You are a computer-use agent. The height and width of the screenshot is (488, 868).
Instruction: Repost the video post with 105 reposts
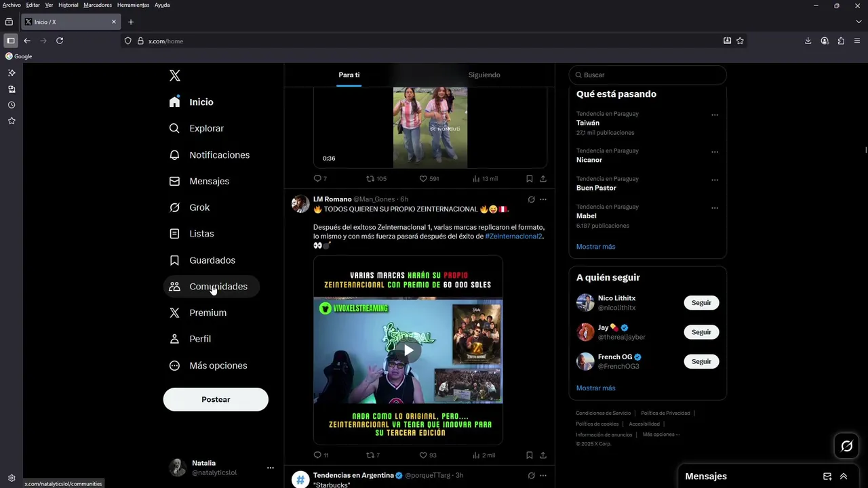376,179
